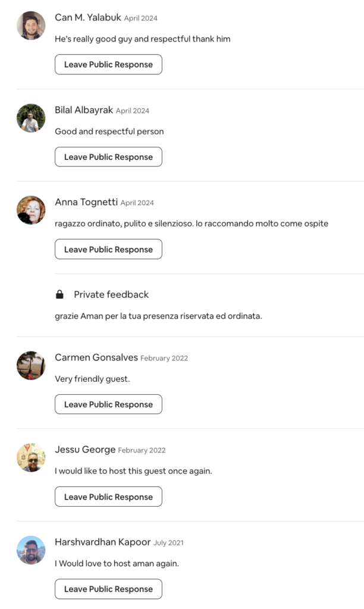Click the Bilal Albayrak reviewer name

pyautogui.click(x=84, y=110)
